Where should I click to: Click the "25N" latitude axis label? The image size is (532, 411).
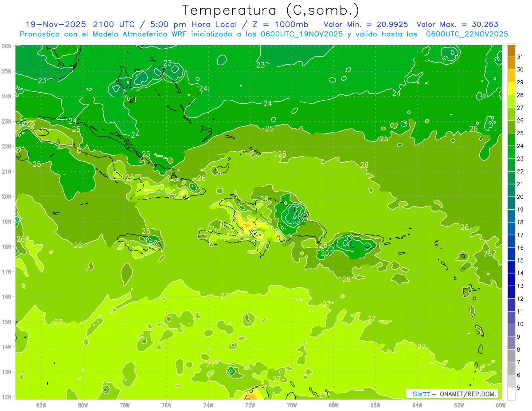click(7, 71)
